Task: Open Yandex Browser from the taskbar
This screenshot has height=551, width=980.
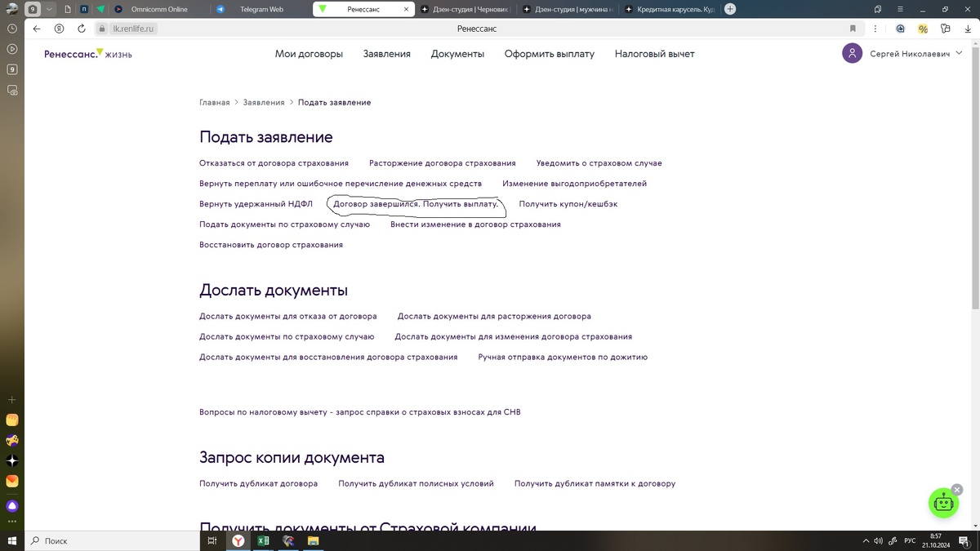Action: 238,540
